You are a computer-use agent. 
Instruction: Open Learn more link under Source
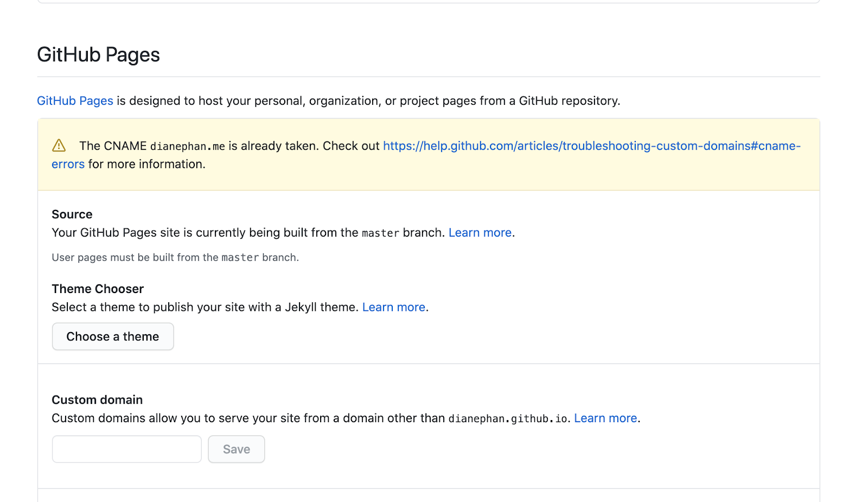pos(480,233)
